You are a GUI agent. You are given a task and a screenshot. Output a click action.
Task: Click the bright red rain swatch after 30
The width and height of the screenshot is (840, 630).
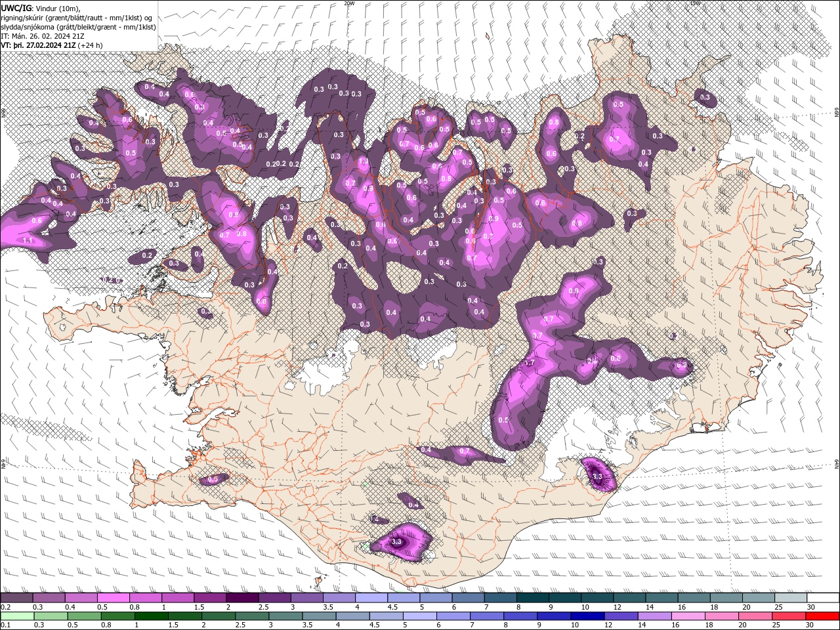coord(823,616)
